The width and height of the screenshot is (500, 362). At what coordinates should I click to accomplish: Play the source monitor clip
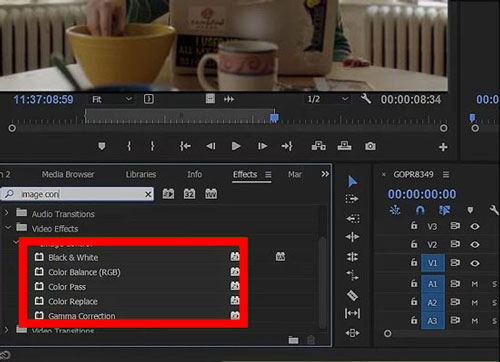point(236,146)
